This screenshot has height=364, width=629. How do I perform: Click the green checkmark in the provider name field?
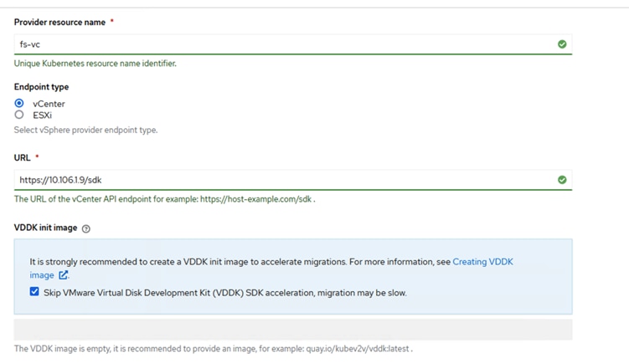click(562, 44)
